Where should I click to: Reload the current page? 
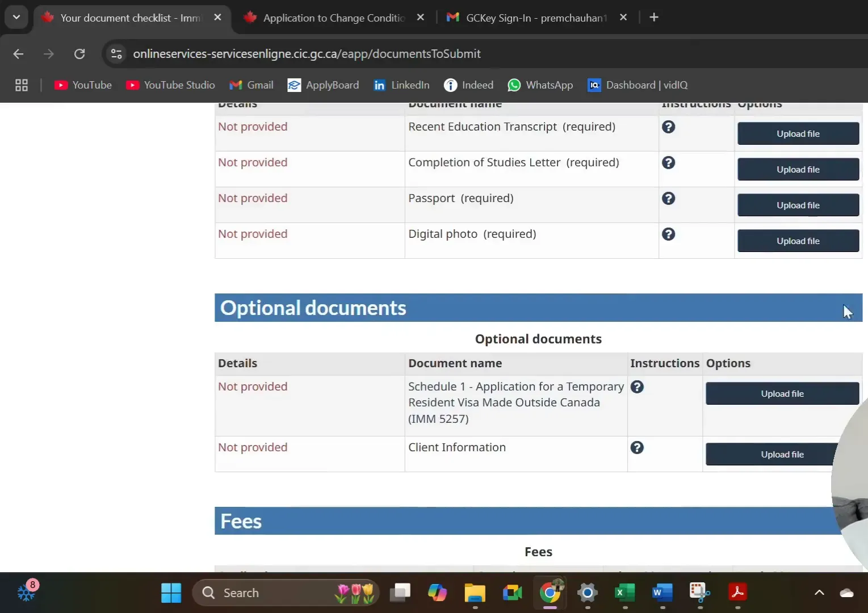click(x=79, y=54)
